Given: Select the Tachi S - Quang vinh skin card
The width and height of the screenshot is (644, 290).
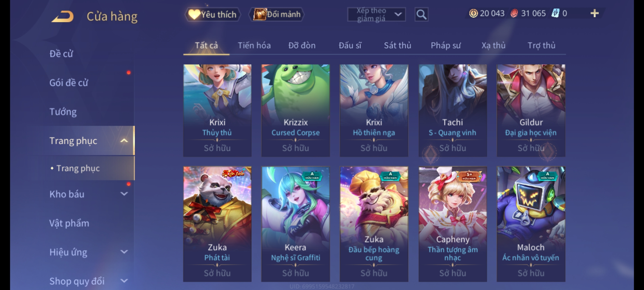Looking at the screenshot, I should (453, 110).
